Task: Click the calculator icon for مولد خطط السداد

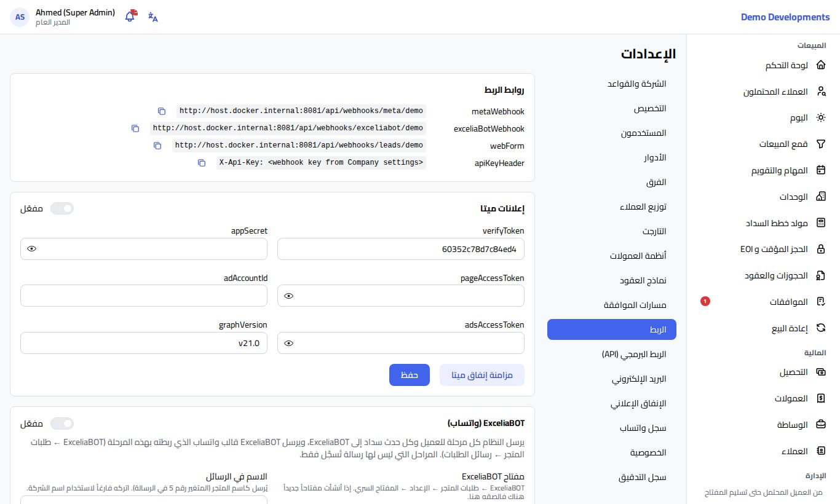Action: point(820,223)
